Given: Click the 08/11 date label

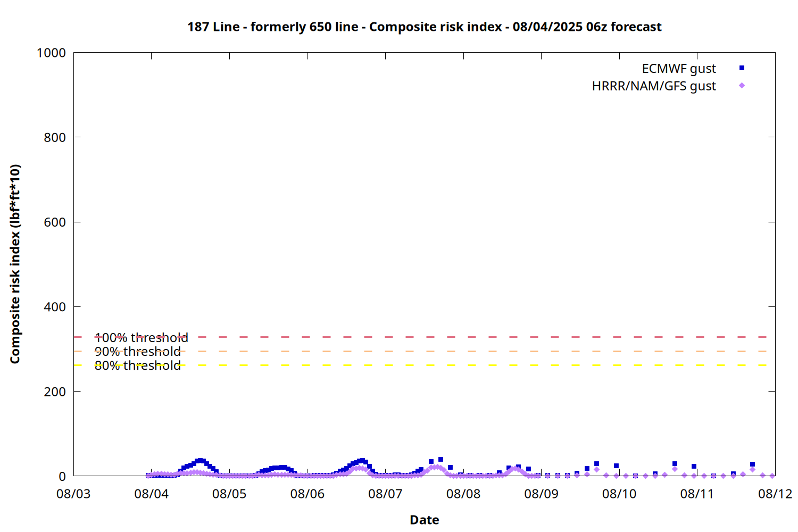Looking at the screenshot, I should click(697, 494).
